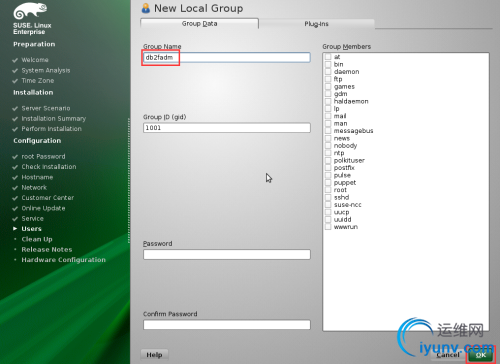Check the 'gdm' member checkbox
500x364 pixels.
point(328,94)
